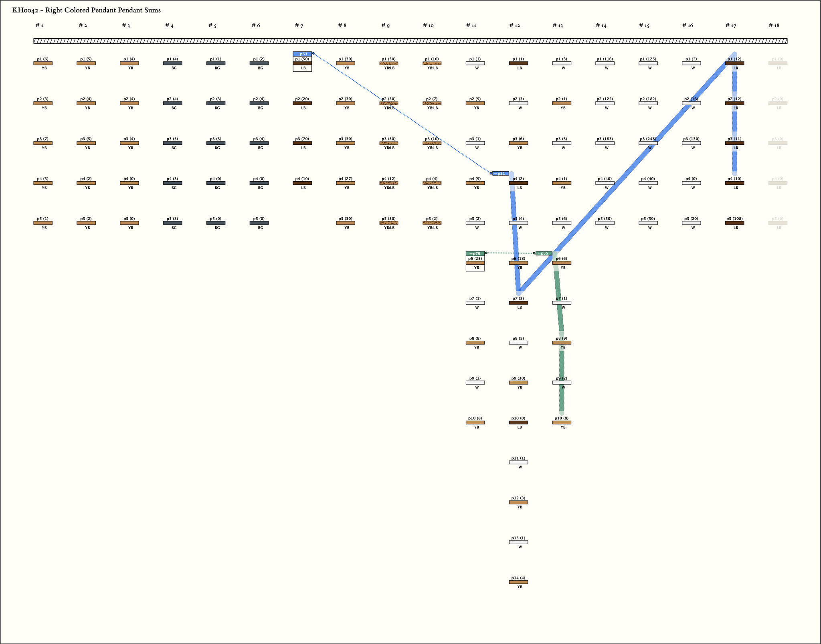821x644 pixels.
Task: Click the blue →p63 link tag
Action: coord(302,54)
